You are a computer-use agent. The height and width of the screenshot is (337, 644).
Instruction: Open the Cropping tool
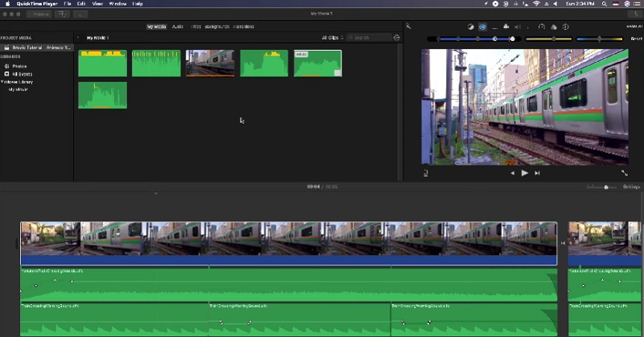(x=495, y=27)
